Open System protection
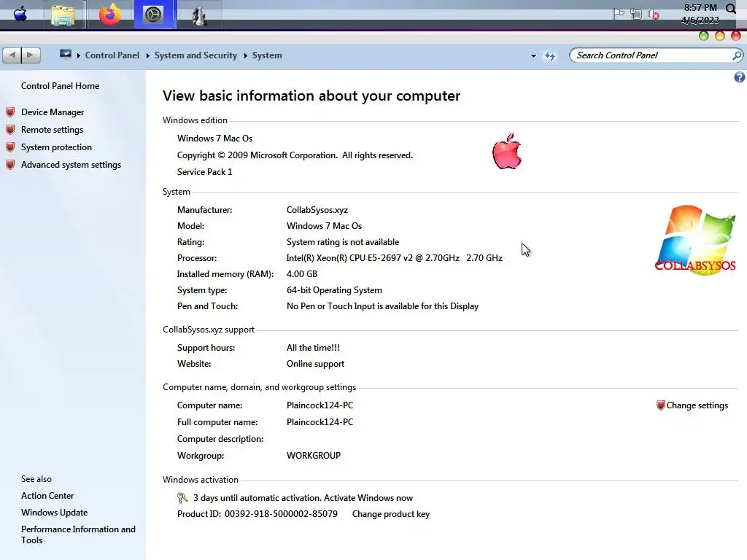Screen dimensions: 747x560 [x=56, y=147]
